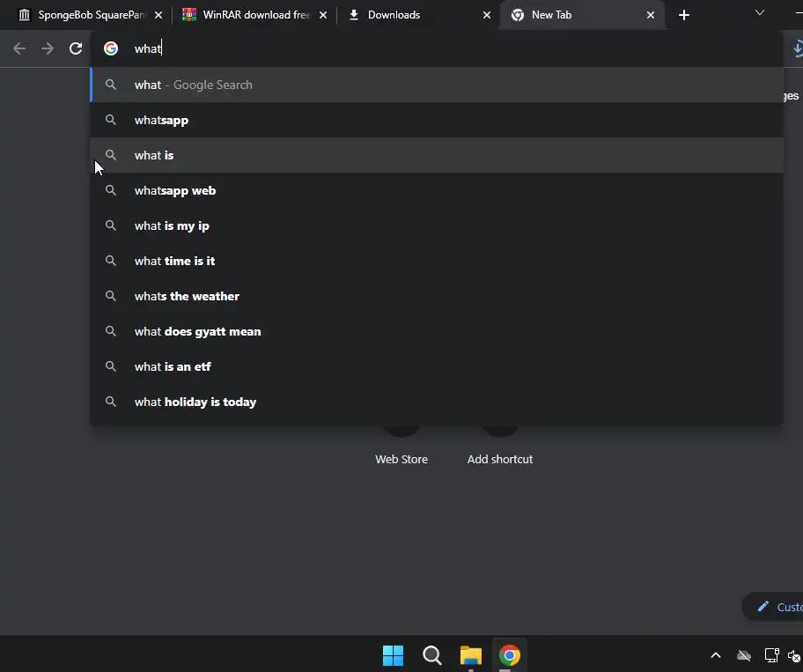Click the Downloads tab arrow icon
This screenshot has height=672, width=803.
click(353, 15)
